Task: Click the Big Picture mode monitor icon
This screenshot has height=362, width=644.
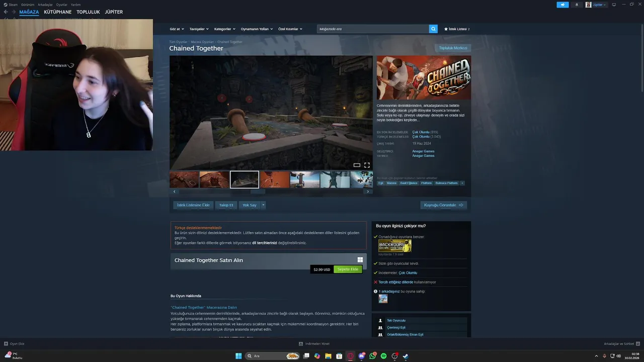Action: point(614,5)
